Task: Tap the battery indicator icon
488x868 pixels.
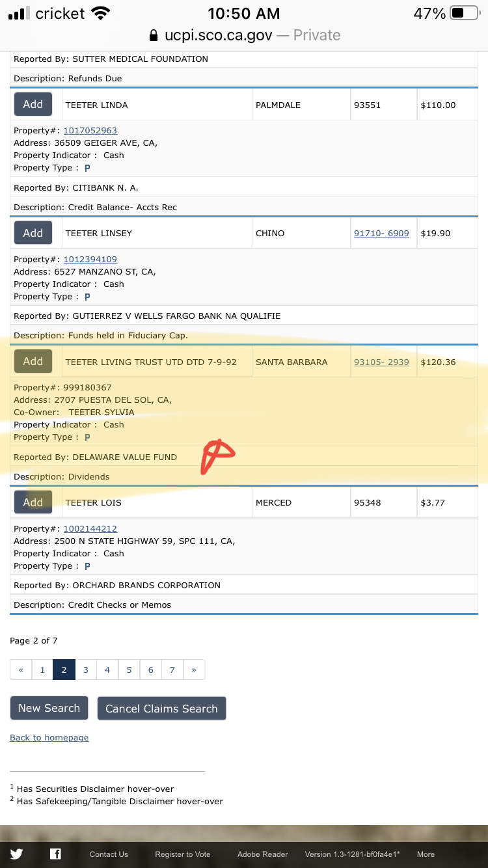Action: point(465,13)
